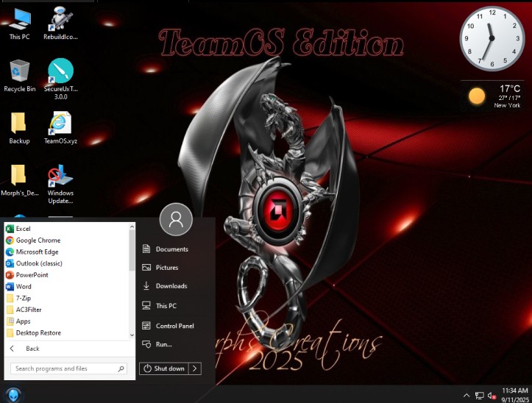Click the Downloads arrow icon
The height and width of the screenshot is (403, 532).
(x=146, y=285)
